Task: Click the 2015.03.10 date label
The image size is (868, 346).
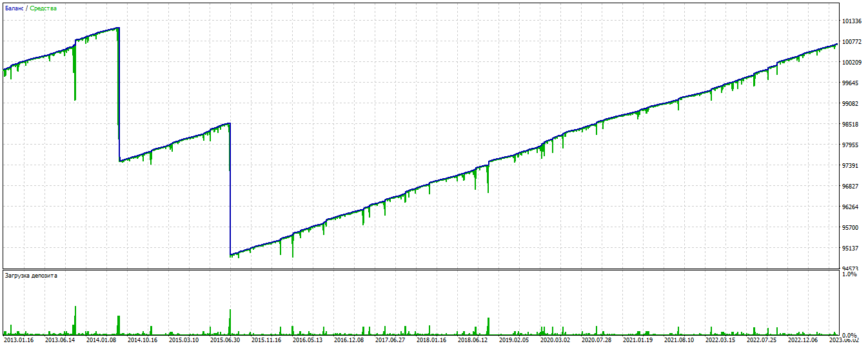Action: point(184,340)
